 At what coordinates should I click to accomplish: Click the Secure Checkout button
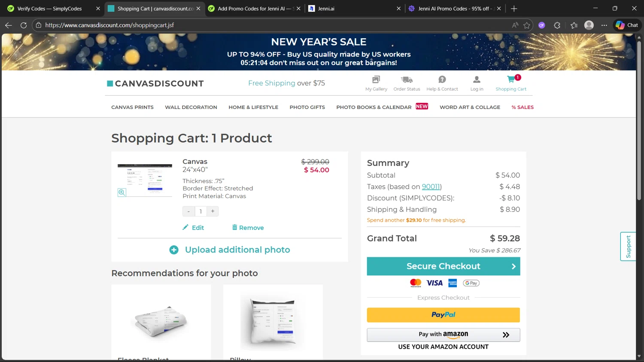tap(443, 266)
